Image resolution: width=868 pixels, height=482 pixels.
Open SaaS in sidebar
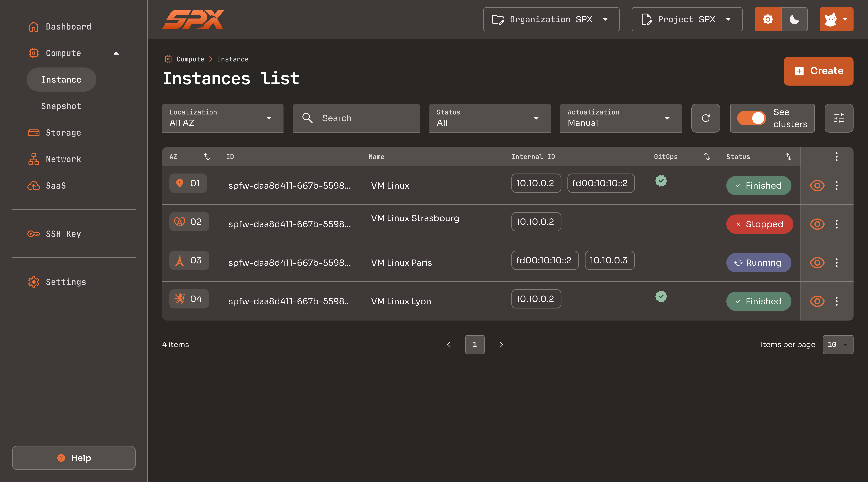(x=56, y=186)
